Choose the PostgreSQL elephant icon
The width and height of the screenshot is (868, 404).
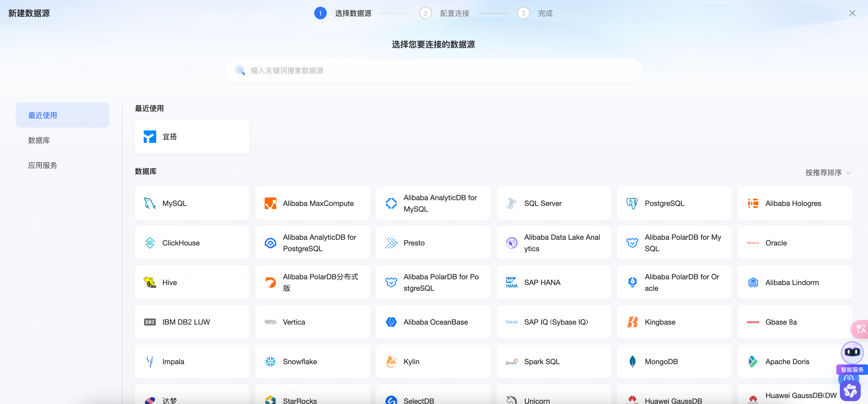pos(632,203)
